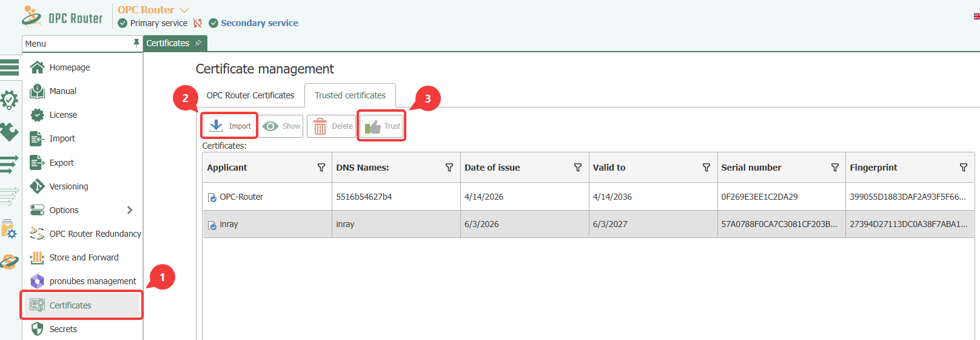Click the redundancy switch icon beside Primary service
The height and width of the screenshot is (340, 980).
click(198, 23)
